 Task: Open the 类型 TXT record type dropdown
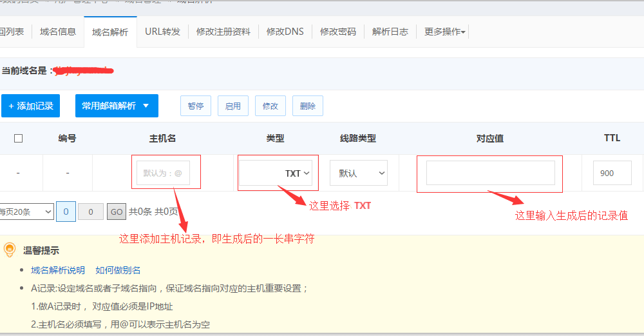(x=276, y=173)
